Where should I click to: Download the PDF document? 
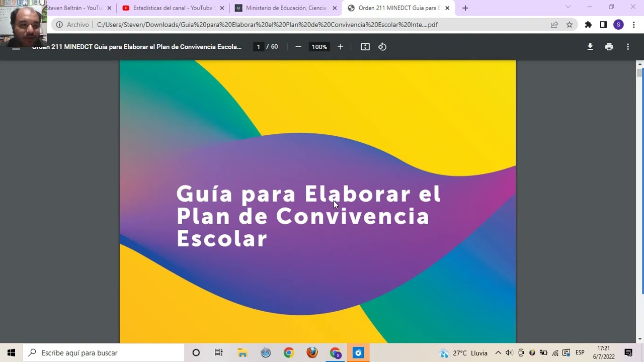tap(590, 47)
